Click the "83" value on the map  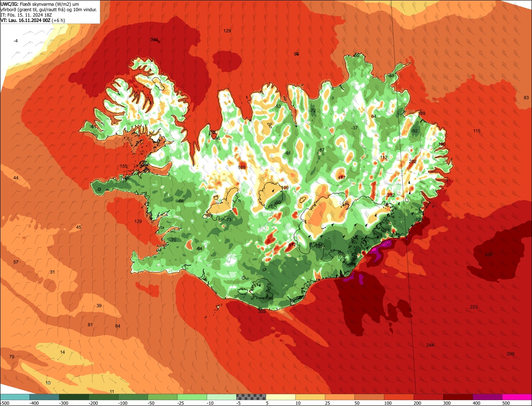click(526, 98)
